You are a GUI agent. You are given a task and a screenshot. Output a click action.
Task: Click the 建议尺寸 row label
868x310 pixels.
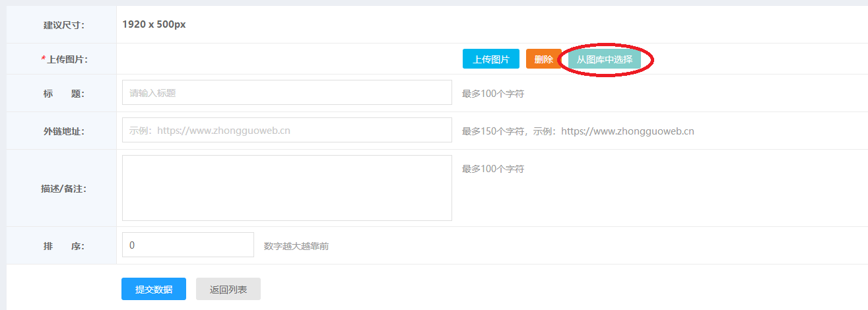(64, 25)
